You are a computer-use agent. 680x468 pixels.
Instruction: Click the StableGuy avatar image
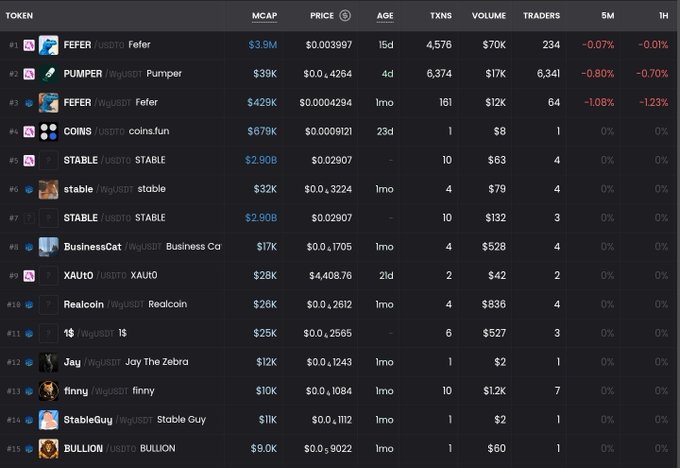[49, 420]
